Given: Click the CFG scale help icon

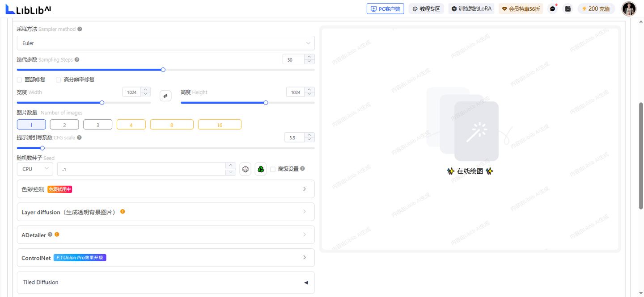Looking at the screenshot, I should tap(79, 138).
